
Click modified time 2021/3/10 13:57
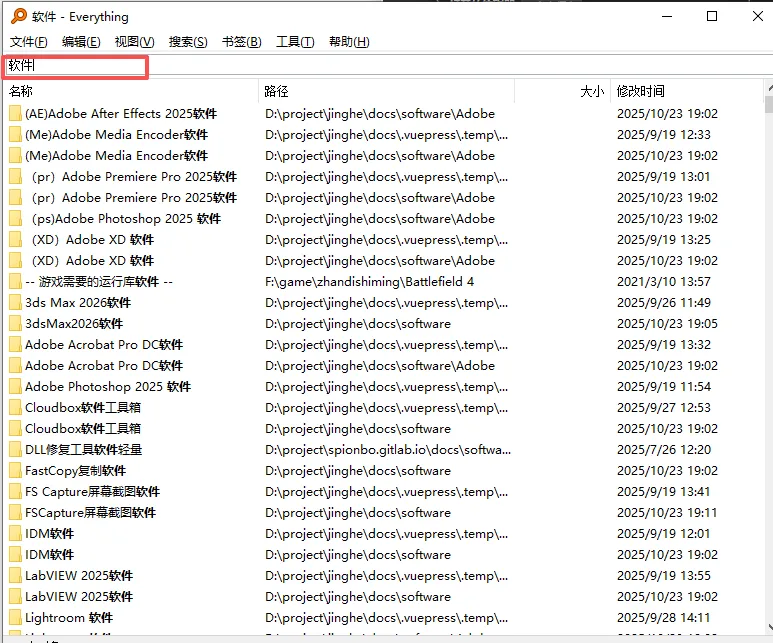point(664,282)
